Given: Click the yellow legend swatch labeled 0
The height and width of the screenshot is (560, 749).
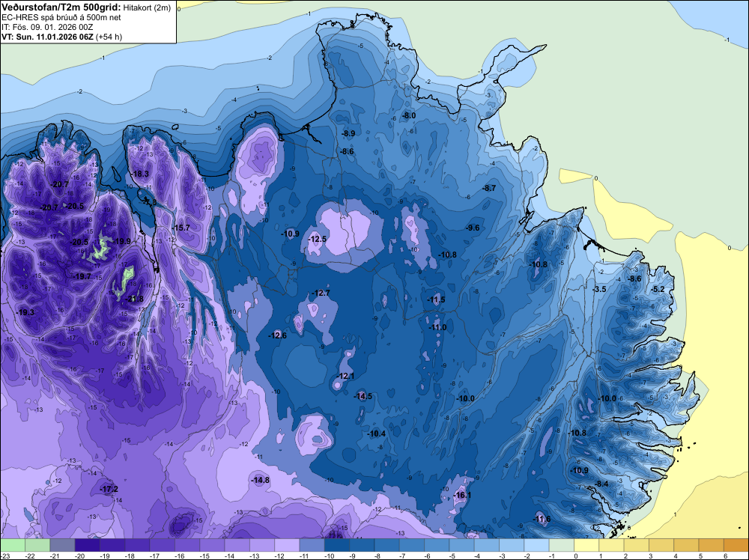Looking at the screenshot, I should coord(586,545).
